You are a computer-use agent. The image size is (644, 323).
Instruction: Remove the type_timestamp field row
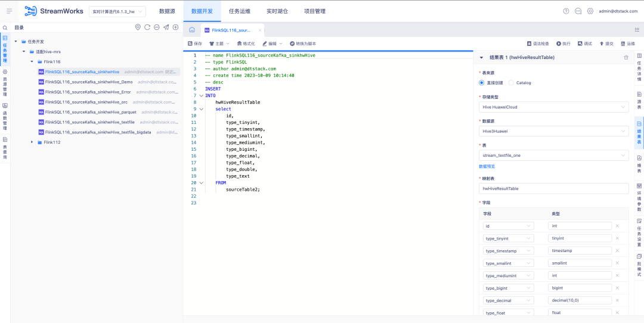(617, 250)
